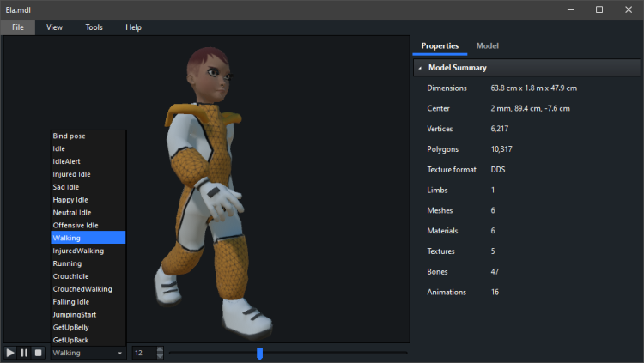Click the Bones value 47
This screenshot has height=363, width=644.
click(x=495, y=271)
